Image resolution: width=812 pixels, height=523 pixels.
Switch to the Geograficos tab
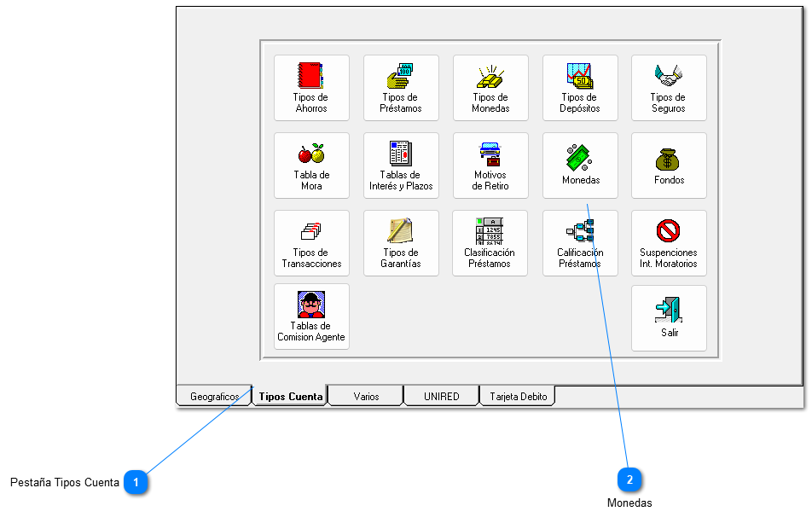click(214, 397)
